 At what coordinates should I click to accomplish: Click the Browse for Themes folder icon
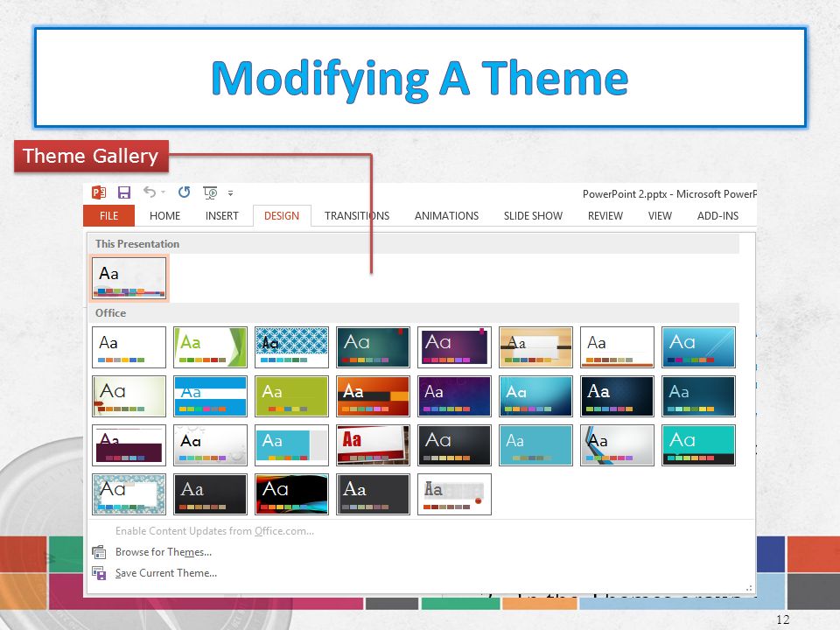pos(99,552)
